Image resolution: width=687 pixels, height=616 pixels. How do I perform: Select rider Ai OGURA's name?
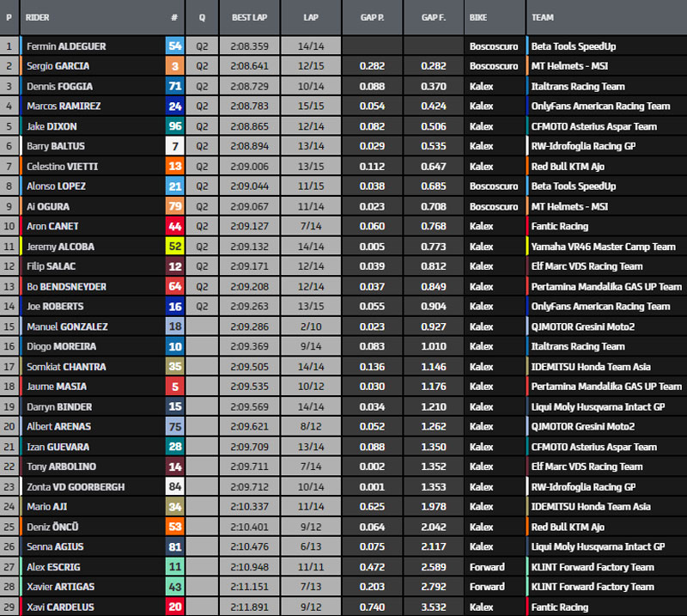(48, 206)
